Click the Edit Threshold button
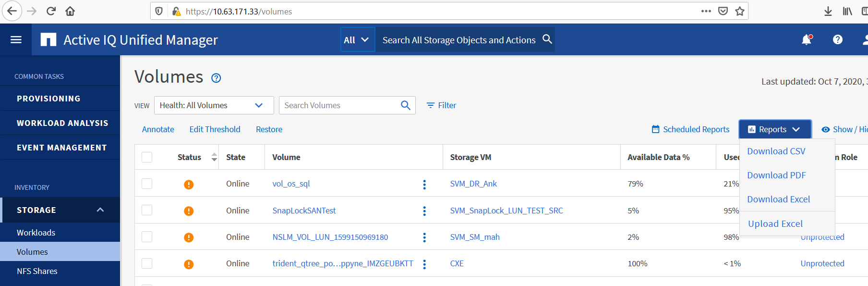 [215, 129]
